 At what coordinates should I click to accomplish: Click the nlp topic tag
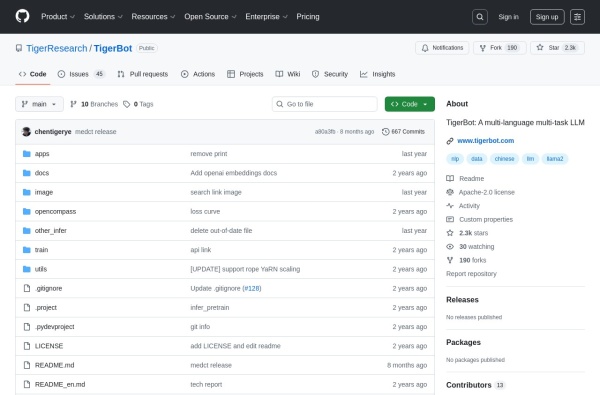[455, 159]
